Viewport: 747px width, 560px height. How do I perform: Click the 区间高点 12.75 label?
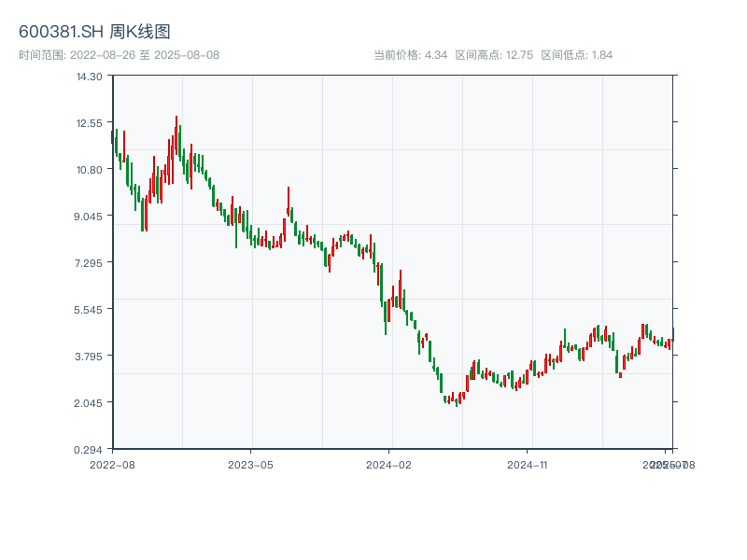tap(494, 55)
